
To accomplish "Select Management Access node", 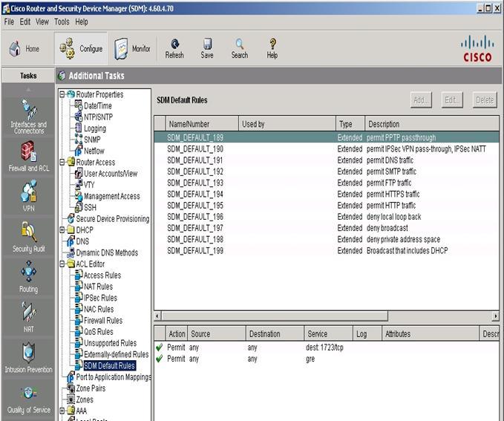I will pyautogui.click(x=112, y=196).
